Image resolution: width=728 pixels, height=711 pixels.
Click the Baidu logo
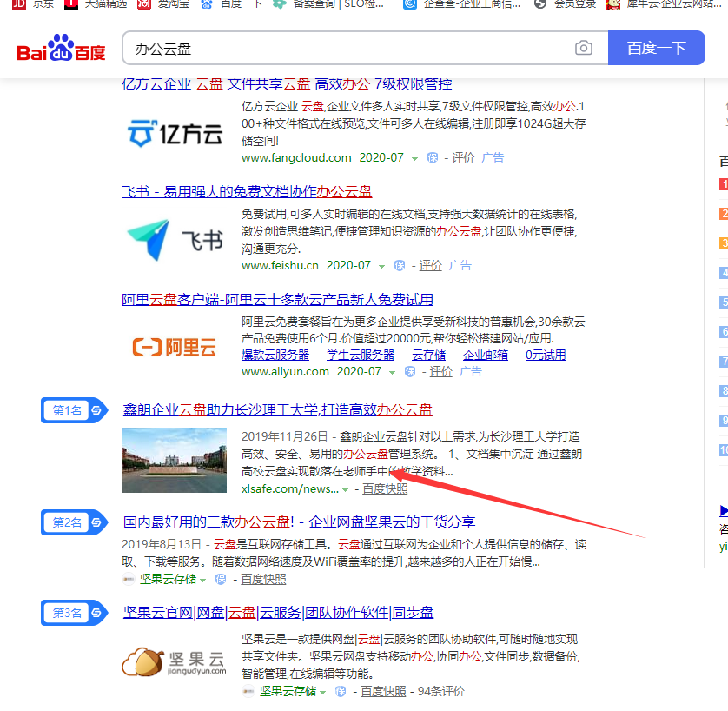point(61,48)
